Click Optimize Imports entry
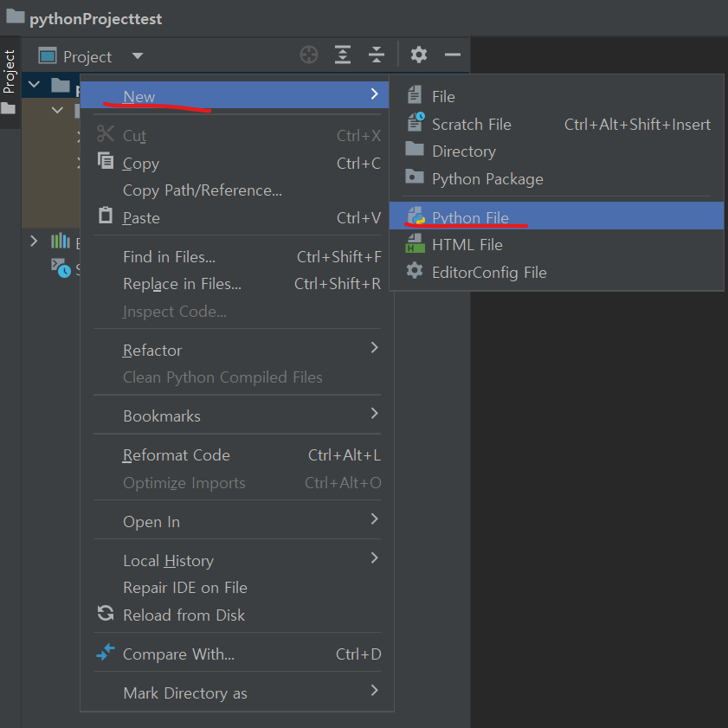 click(237, 483)
